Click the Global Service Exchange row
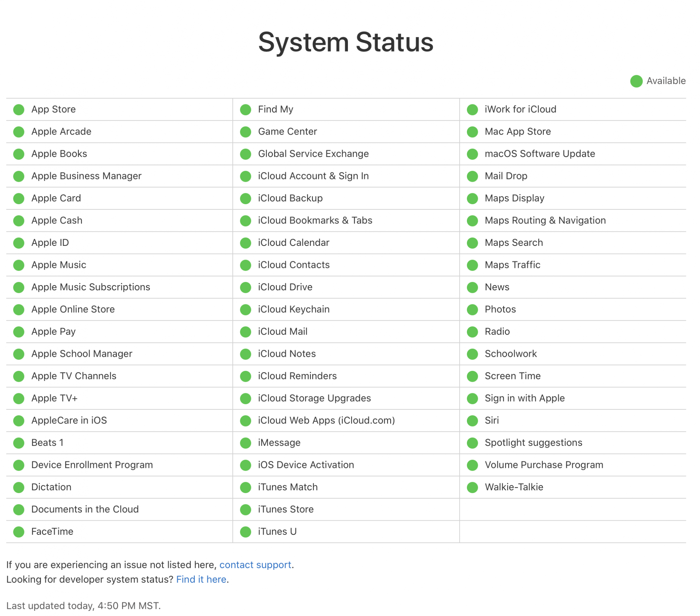The image size is (700, 616). pyautogui.click(x=346, y=154)
